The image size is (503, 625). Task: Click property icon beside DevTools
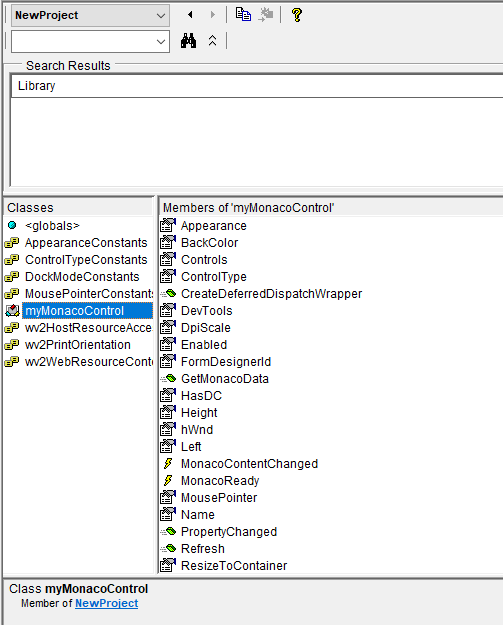[168, 310]
